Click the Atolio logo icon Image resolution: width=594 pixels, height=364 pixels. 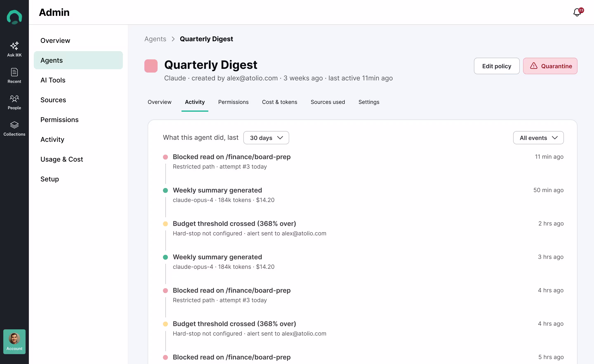click(14, 17)
